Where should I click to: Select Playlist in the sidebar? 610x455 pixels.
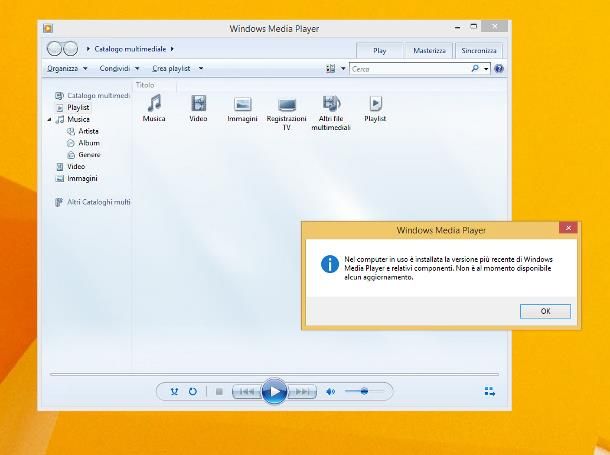click(x=73, y=107)
